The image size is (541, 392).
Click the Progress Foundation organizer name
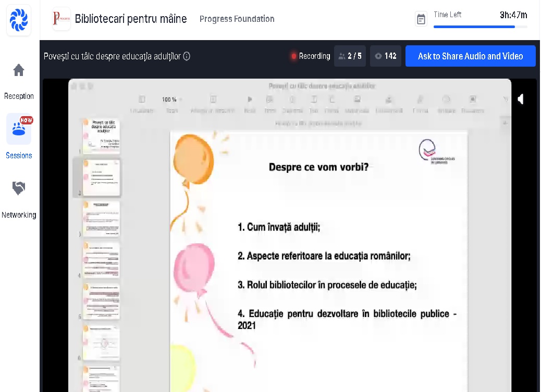click(x=237, y=19)
